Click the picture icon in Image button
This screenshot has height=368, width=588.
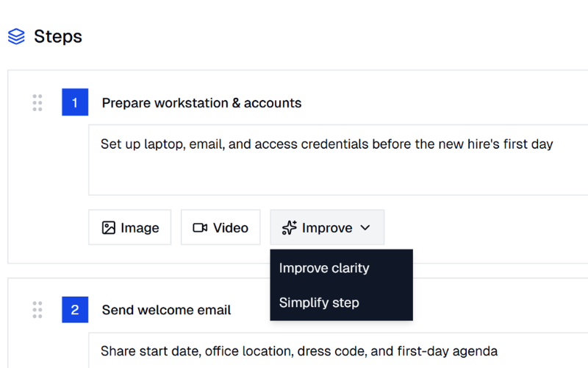[108, 227]
